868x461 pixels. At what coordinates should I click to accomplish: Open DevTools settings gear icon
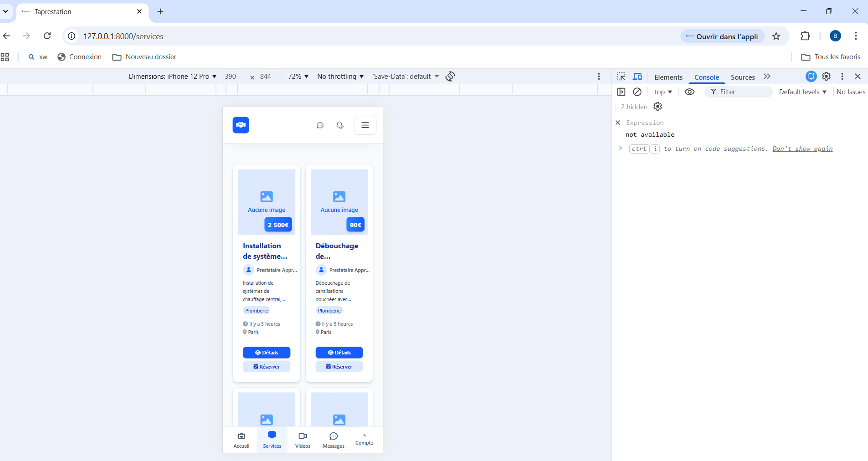coord(826,77)
